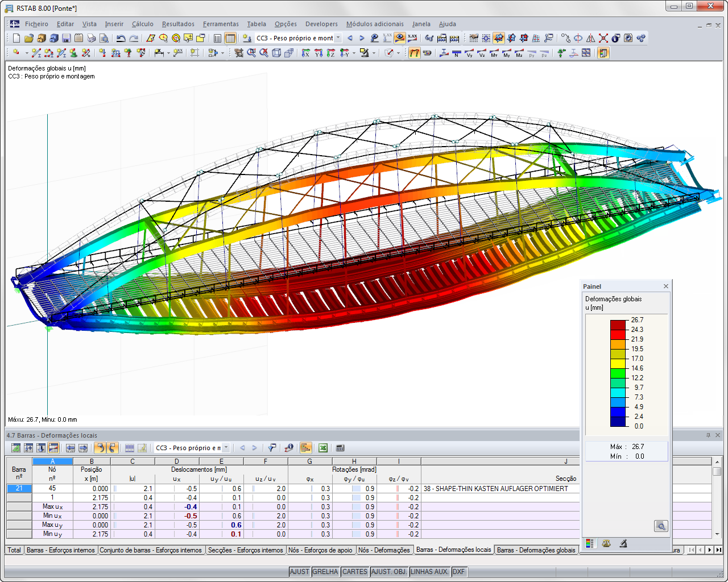
Task: Close the Painel results panel
Action: [x=666, y=286]
